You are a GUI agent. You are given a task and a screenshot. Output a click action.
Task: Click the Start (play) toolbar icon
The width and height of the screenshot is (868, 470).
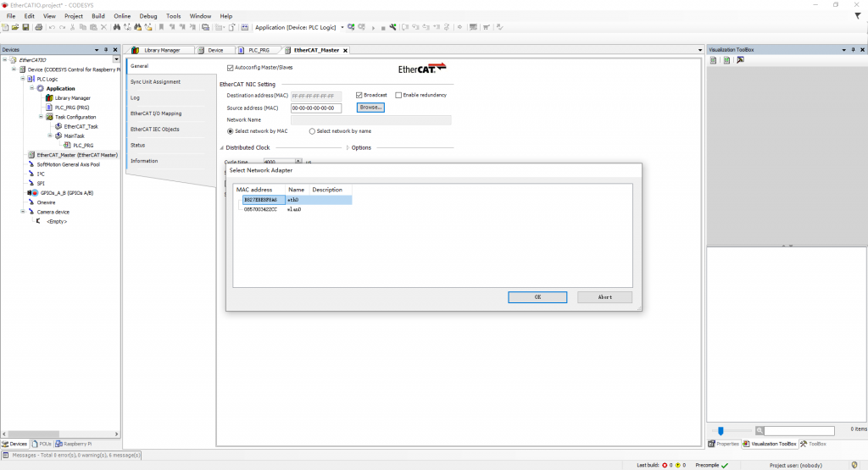[373, 28]
